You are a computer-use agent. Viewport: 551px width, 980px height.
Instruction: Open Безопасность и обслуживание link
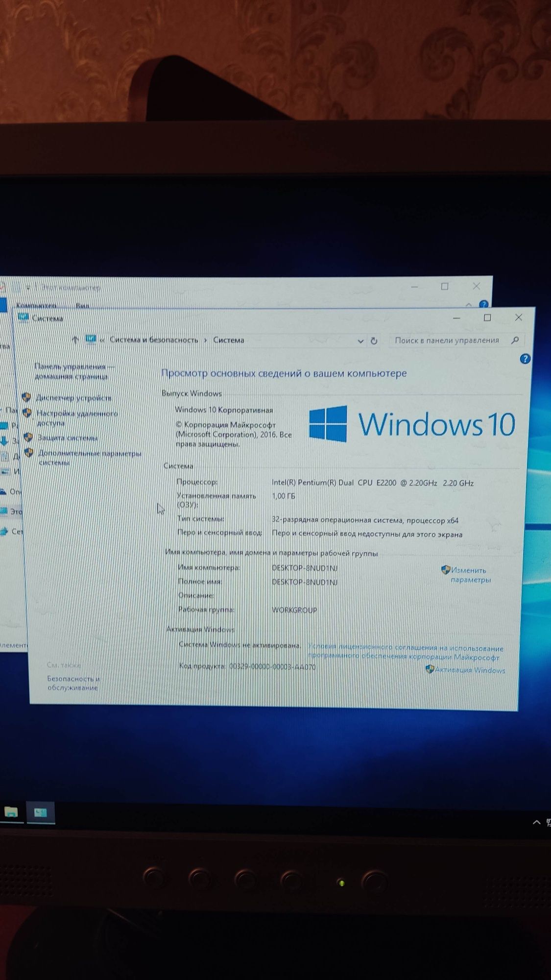click(73, 683)
